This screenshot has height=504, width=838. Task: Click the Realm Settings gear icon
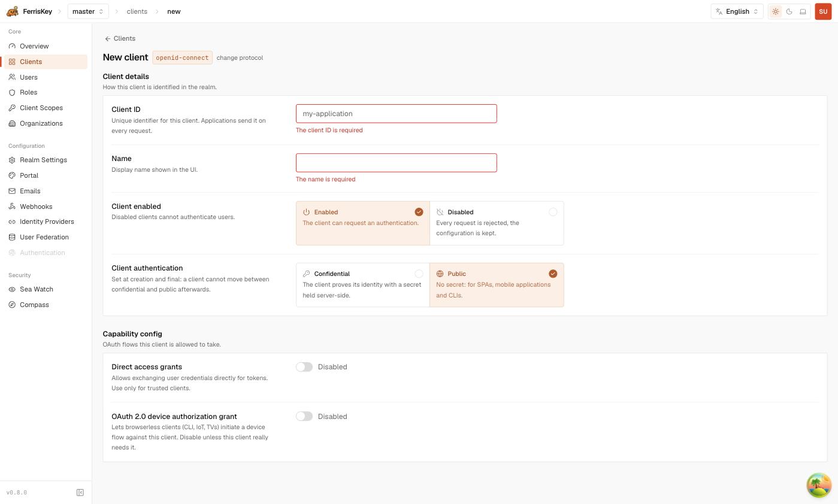click(12, 160)
